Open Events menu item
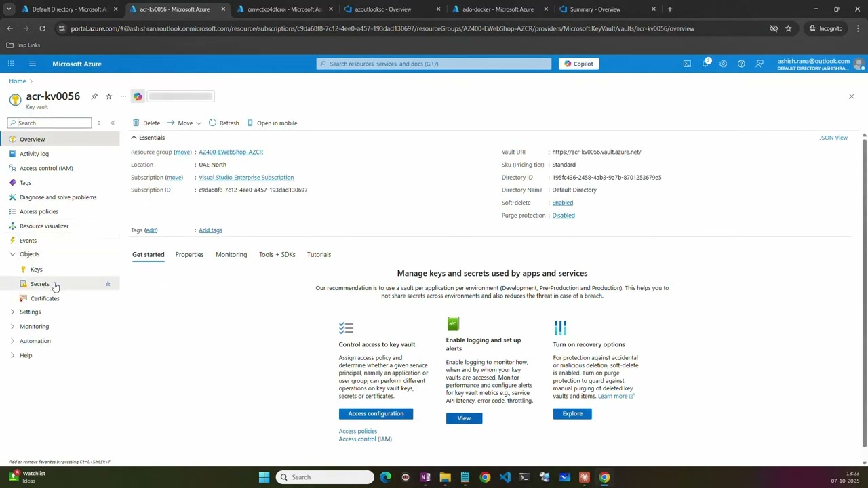The image size is (868, 488). [28, 241]
